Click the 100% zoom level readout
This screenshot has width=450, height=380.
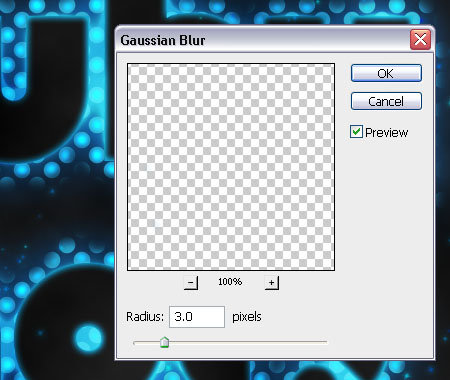230,282
